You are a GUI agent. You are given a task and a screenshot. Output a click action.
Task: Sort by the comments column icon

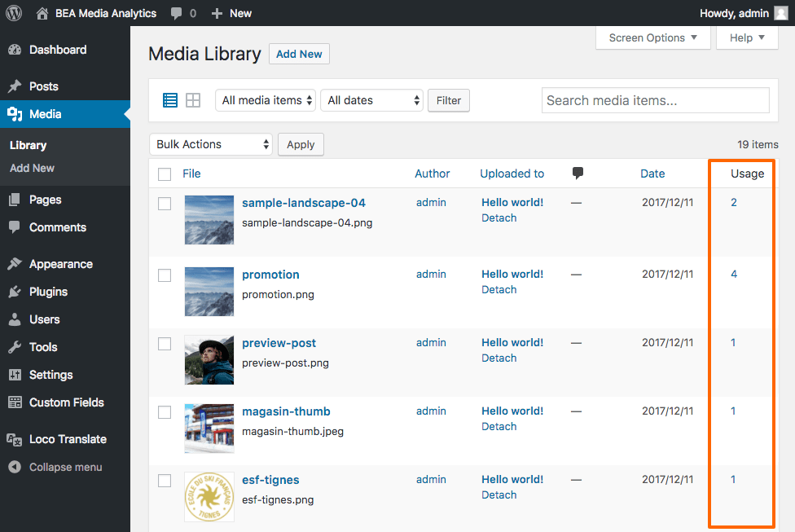point(578,173)
